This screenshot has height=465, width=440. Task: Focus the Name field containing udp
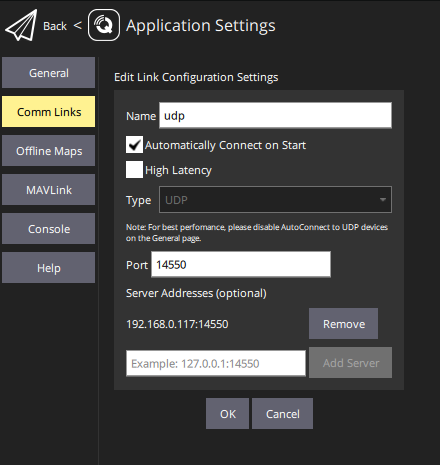(275, 115)
